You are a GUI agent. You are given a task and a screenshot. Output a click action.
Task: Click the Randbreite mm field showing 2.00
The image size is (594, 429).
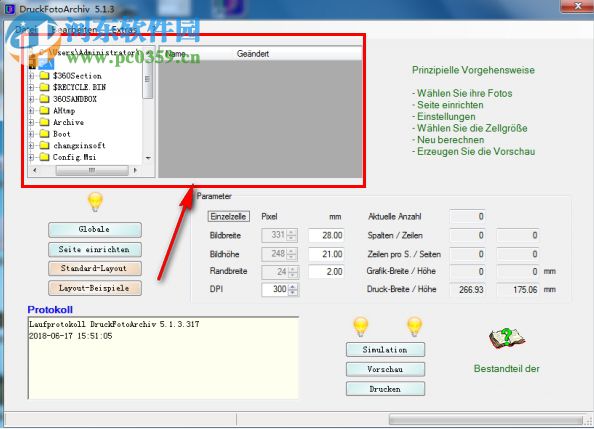tap(326, 272)
